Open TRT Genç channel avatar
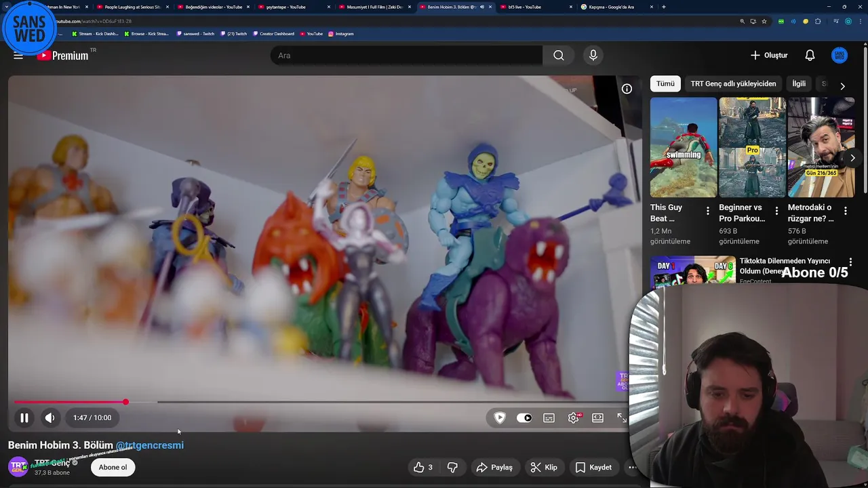868x488 pixels. coord(18,466)
